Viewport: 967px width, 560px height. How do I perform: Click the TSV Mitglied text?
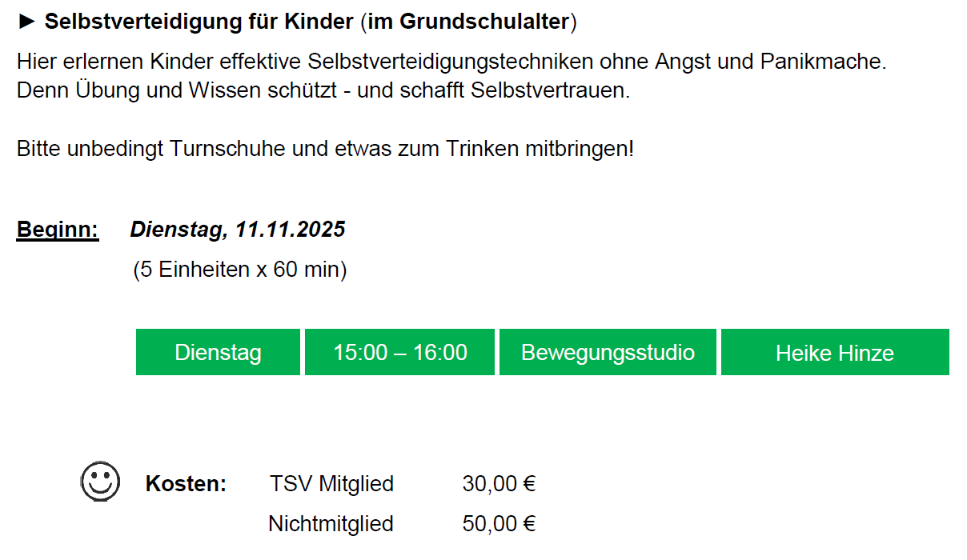331,484
